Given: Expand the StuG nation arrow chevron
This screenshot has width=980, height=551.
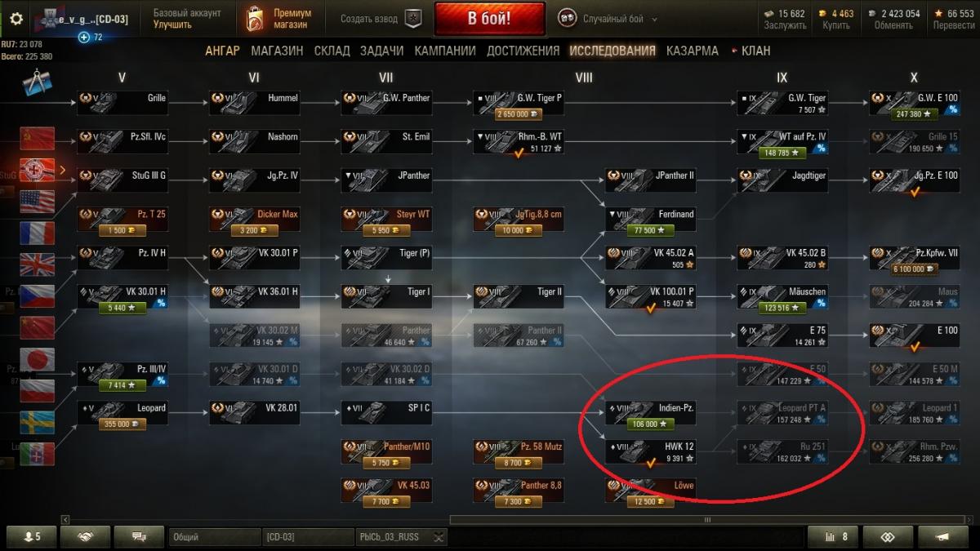Looking at the screenshot, I should [x=61, y=171].
